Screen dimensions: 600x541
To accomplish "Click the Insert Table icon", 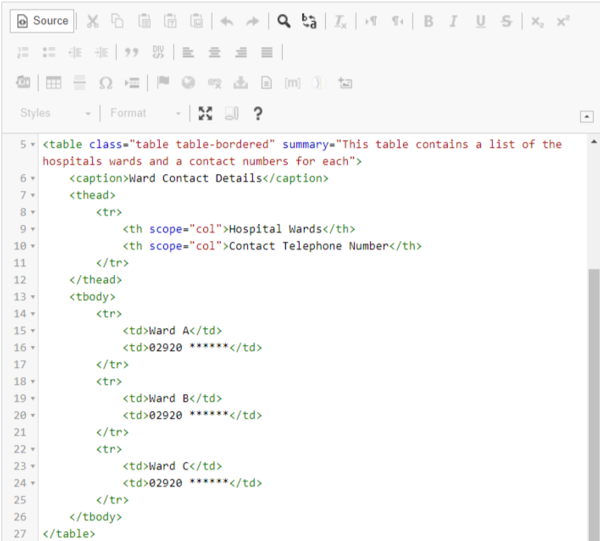I will pos(53,83).
